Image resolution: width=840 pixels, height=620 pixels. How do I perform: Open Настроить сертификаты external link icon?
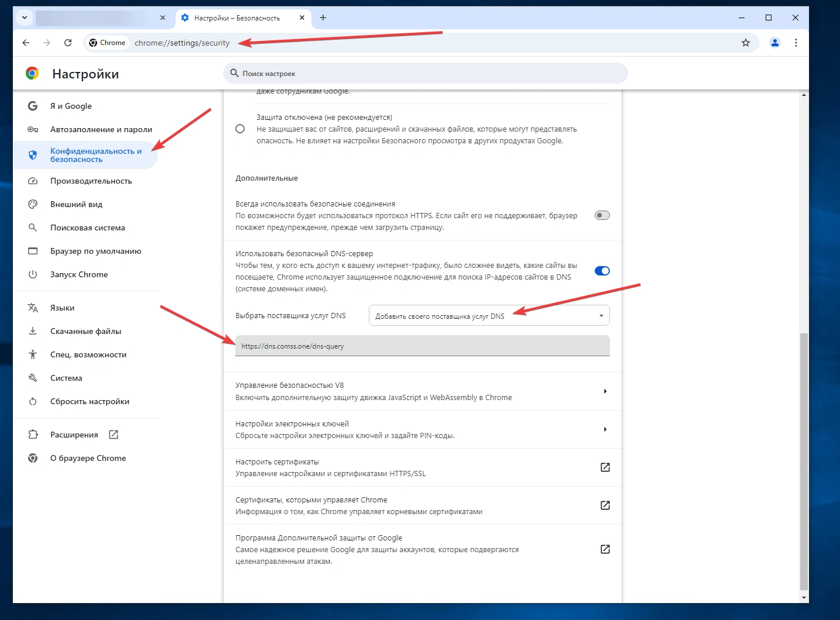605,467
